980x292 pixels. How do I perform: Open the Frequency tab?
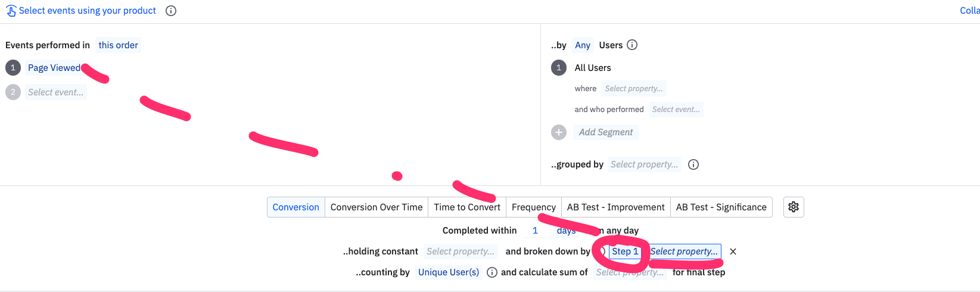[x=533, y=207]
